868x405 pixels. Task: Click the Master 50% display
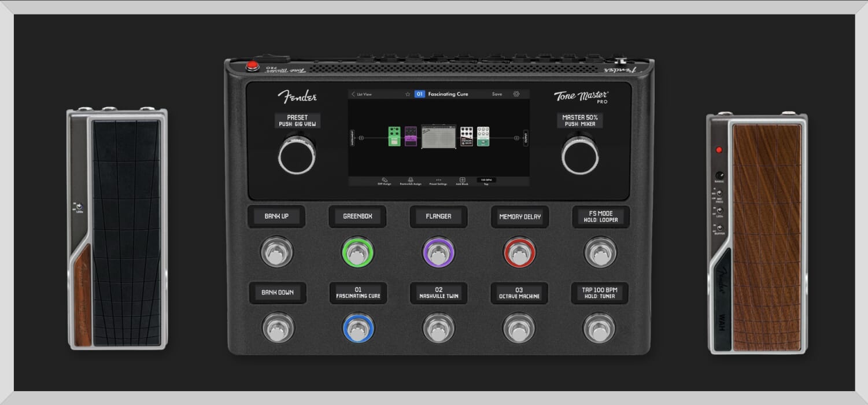tap(580, 120)
